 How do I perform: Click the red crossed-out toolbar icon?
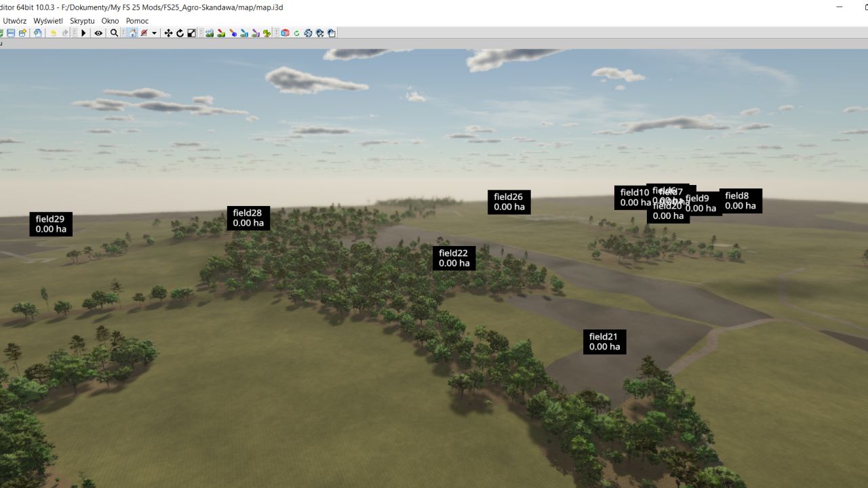coord(144,33)
